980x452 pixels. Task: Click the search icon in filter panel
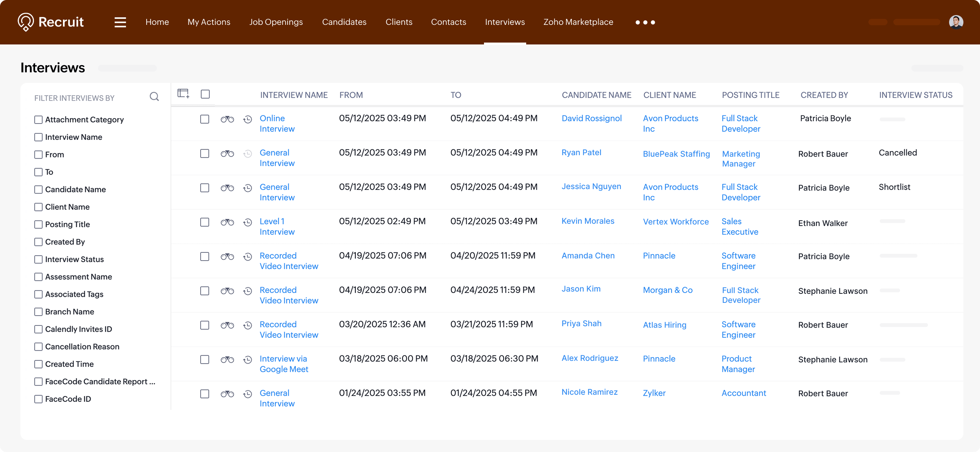point(154,96)
